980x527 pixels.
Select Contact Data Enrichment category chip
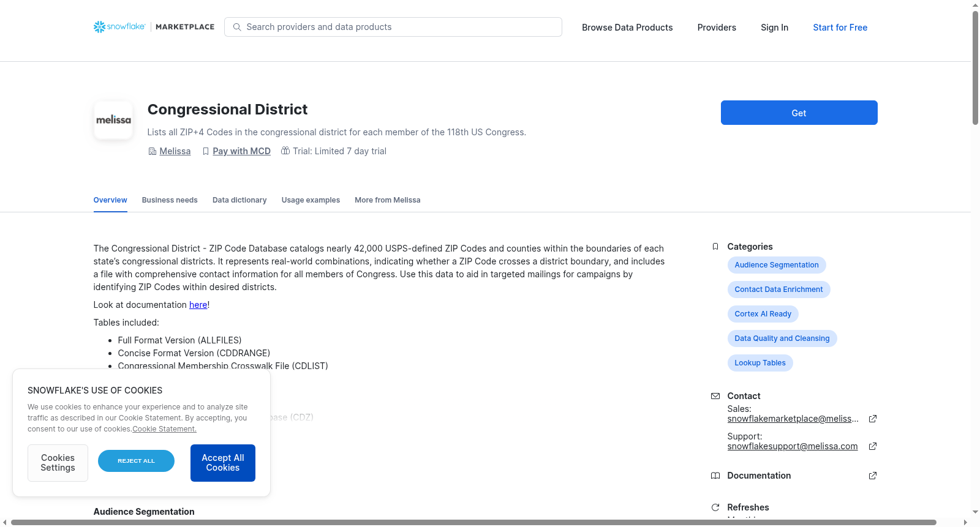[x=778, y=290]
